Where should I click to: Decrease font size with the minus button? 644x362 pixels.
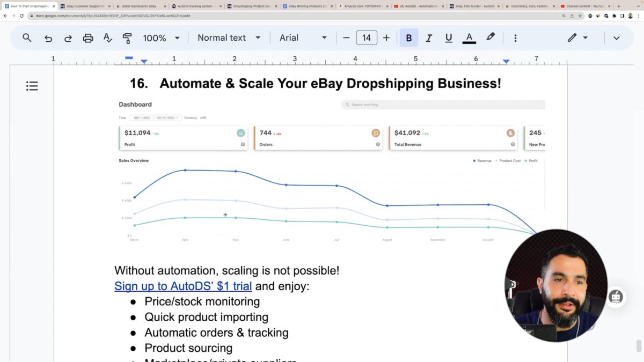click(x=346, y=38)
